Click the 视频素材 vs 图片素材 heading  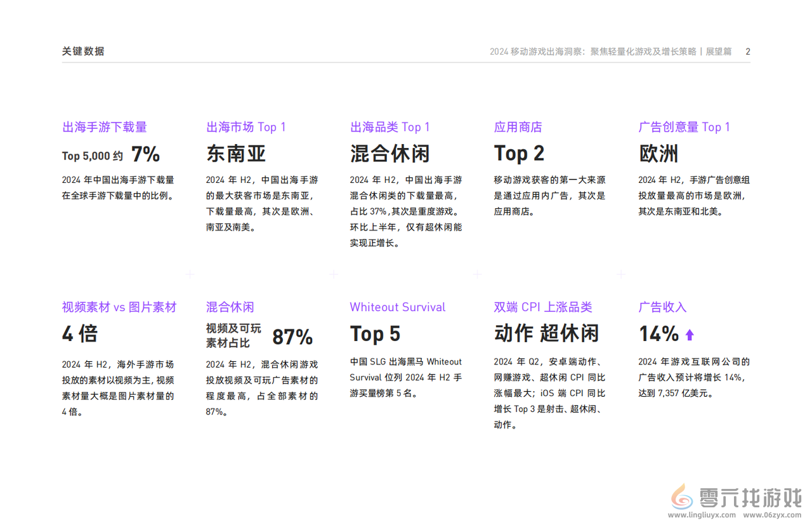click(119, 307)
